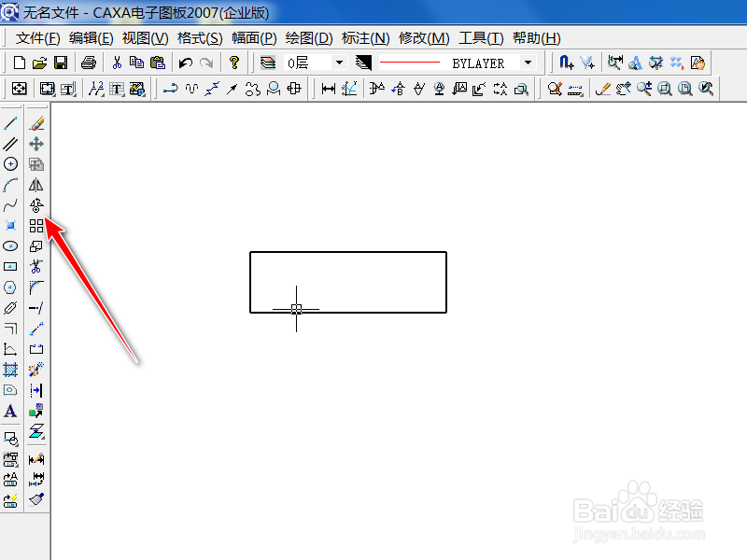Viewport: 747px width, 560px height.
Task: Select the Arc drawing tool
Action: click(10, 185)
